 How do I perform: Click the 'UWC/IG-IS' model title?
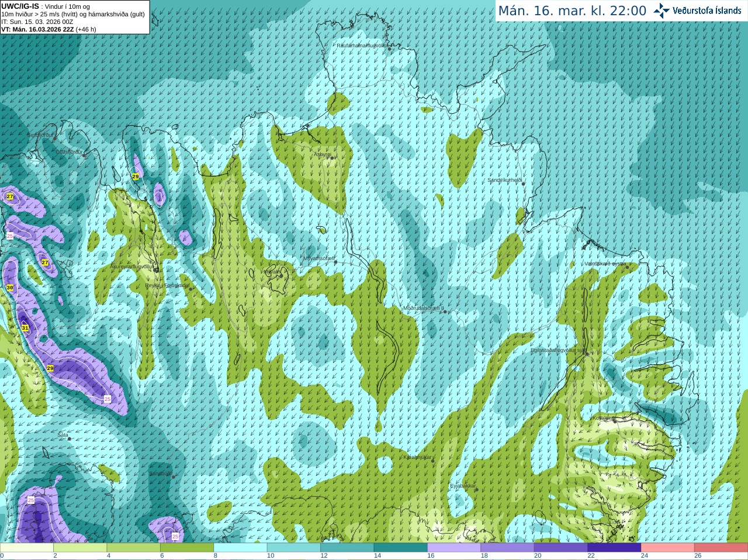20,6
